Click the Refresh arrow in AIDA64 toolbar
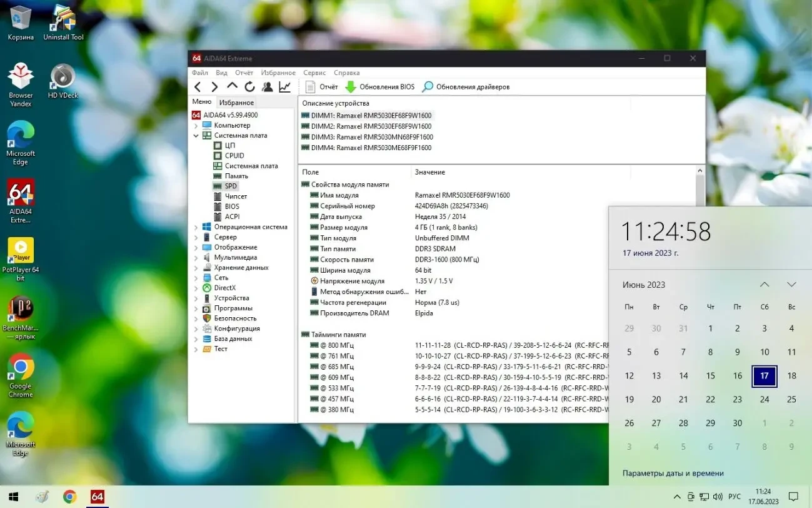Image resolution: width=812 pixels, height=508 pixels. [249, 87]
